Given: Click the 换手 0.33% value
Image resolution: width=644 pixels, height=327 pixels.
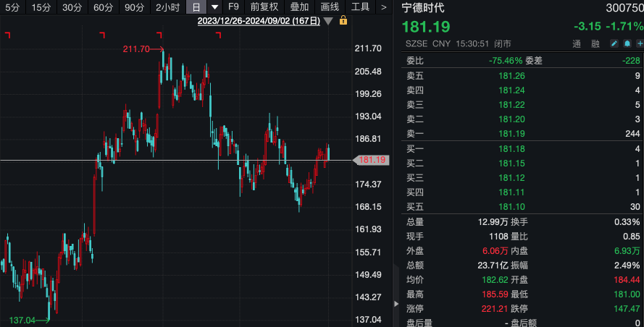Looking at the screenshot, I should [x=627, y=222].
